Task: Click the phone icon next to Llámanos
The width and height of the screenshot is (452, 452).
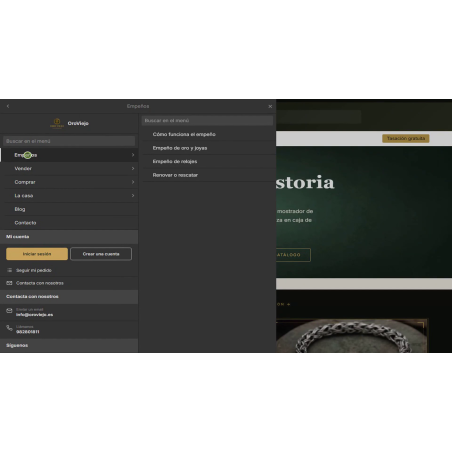Action: [x=9, y=328]
